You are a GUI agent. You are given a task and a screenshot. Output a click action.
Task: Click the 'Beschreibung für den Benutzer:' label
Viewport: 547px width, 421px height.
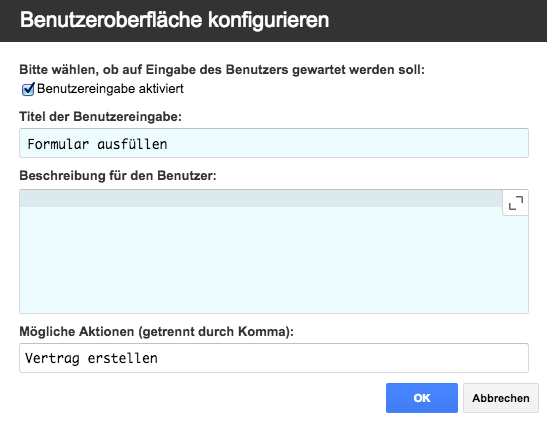pyautogui.click(x=118, y=175)
